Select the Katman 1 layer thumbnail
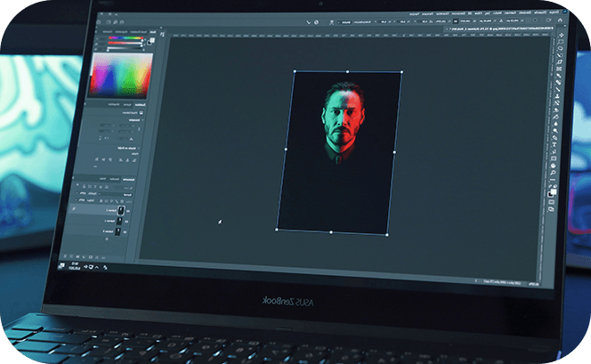 click(119, 221)
